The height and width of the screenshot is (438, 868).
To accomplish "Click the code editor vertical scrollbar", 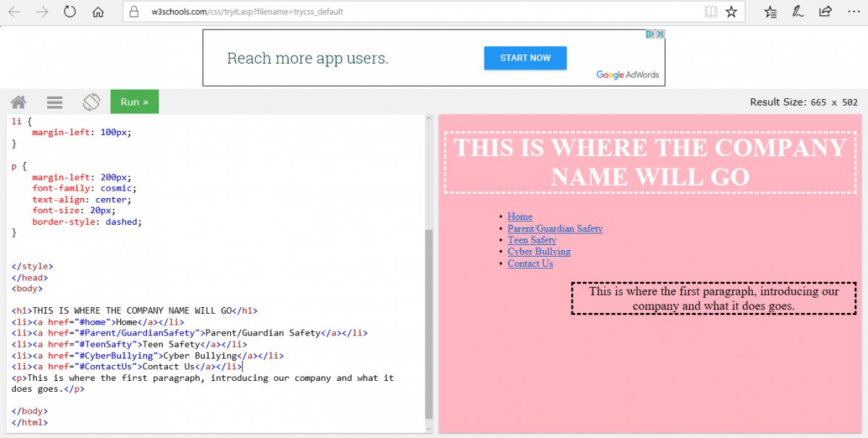I will point(428,324).
